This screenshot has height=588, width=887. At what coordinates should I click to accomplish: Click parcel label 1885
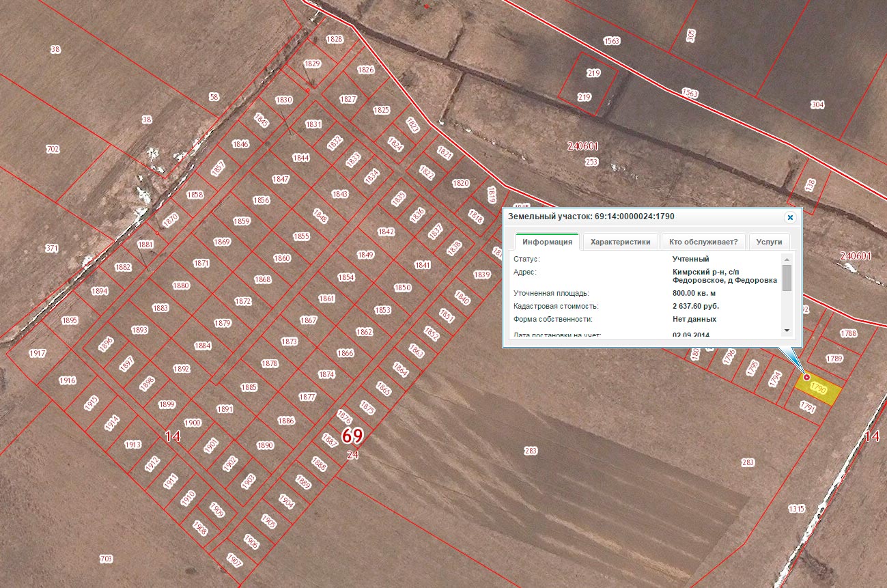249,387
